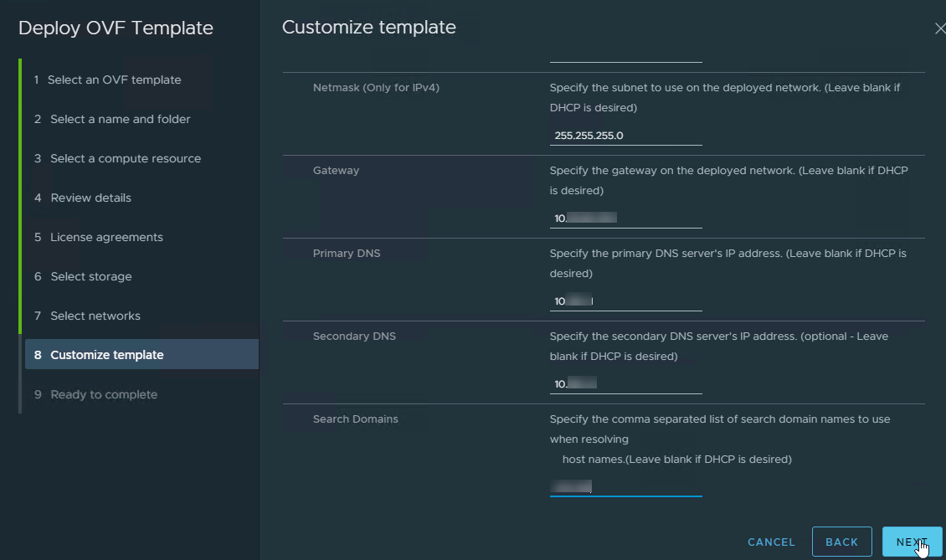Click step 9 Ready to complete

click(103, 395)
